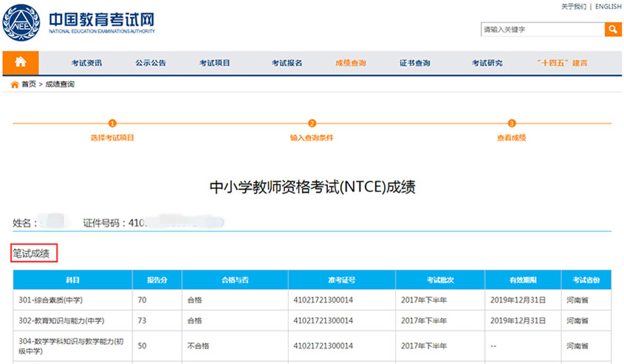
Task: Click step 1 circle marker
Action: [x=112, y=123]
